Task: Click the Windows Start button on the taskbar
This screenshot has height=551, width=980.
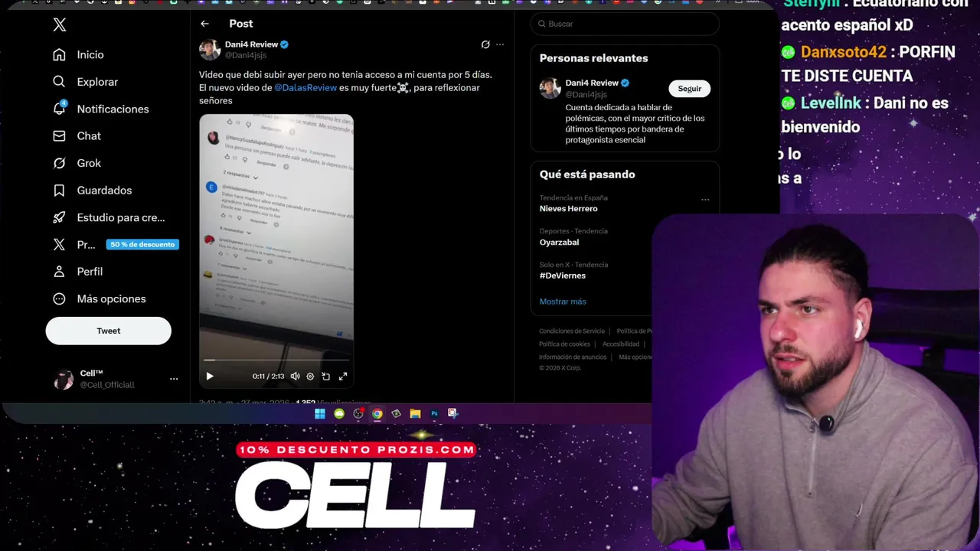Action: click(x=320, y=413)
